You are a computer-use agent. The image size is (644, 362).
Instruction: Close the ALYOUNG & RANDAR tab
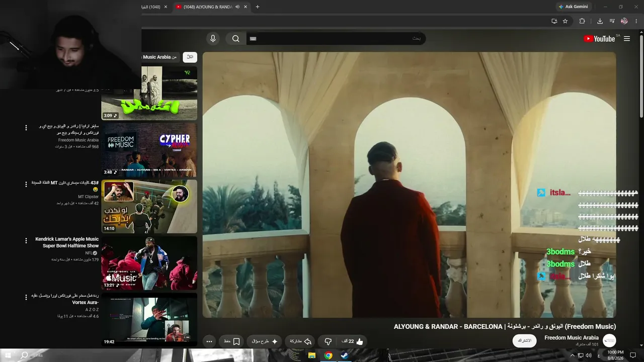point(246,7)
